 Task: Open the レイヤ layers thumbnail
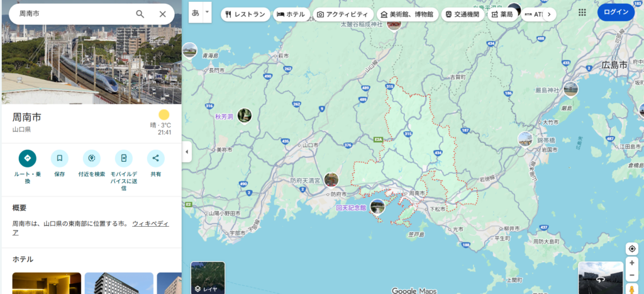pyautogui.click(x=208, y=278)
